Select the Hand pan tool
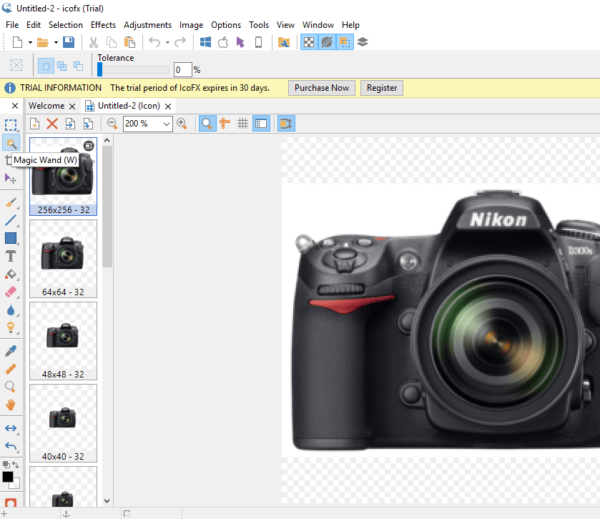600x519 pixels. click(11, 405)
